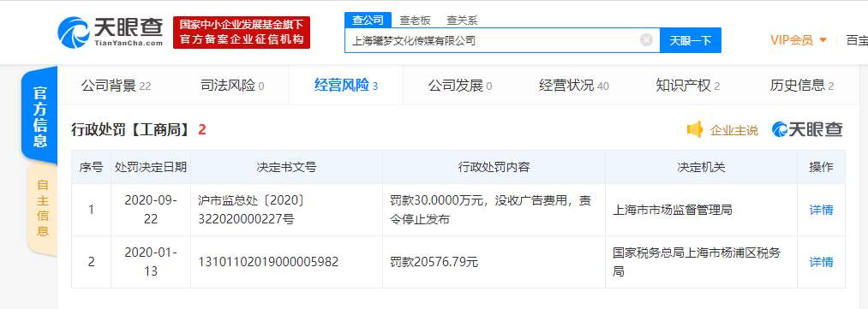Open the 经营风险 tab
The height and width of the screenshot is (309, 868).
click(x=346, y=86)
